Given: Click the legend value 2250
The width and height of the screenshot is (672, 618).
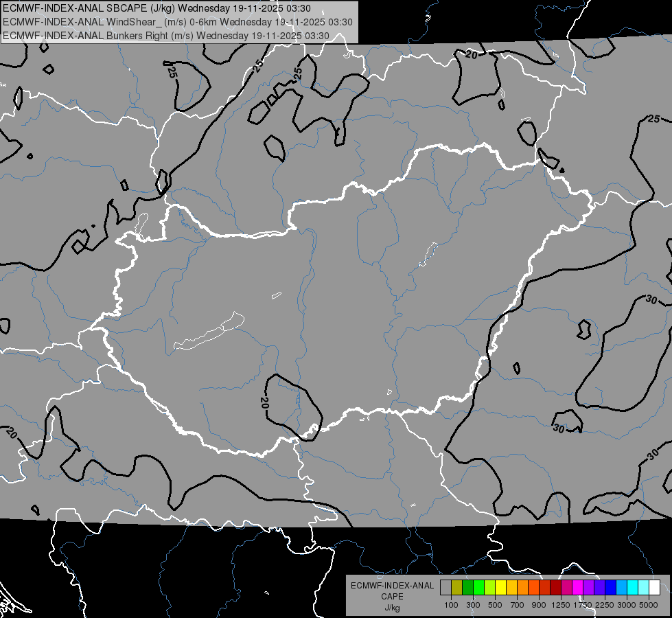Looking at the screenshot, I should [x=605, y=605].
